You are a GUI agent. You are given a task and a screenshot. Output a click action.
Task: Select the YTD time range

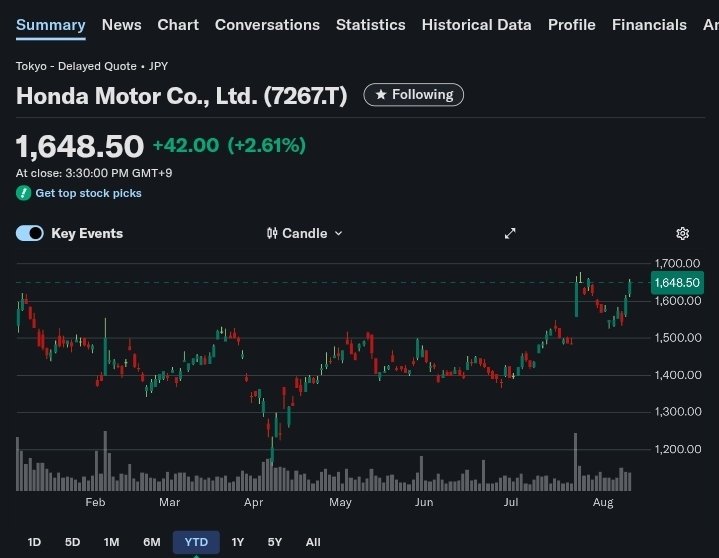(x=196, y=542)
